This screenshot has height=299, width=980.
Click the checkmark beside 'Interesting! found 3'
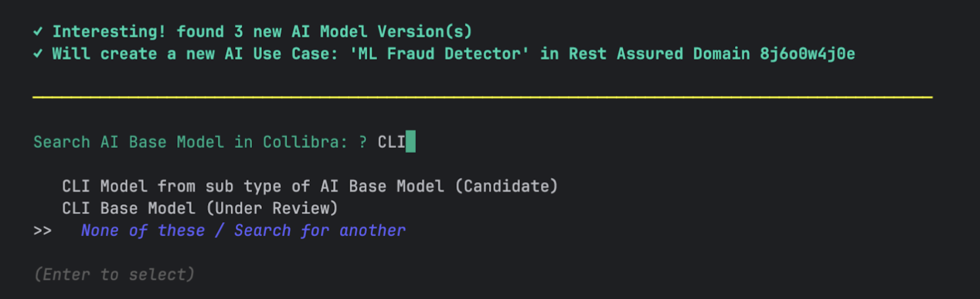[x=38, y=31]
